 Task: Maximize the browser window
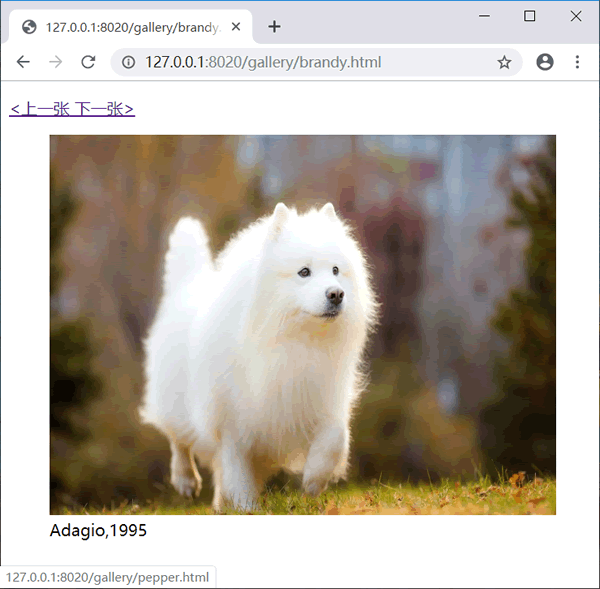[x=530, y=16]
